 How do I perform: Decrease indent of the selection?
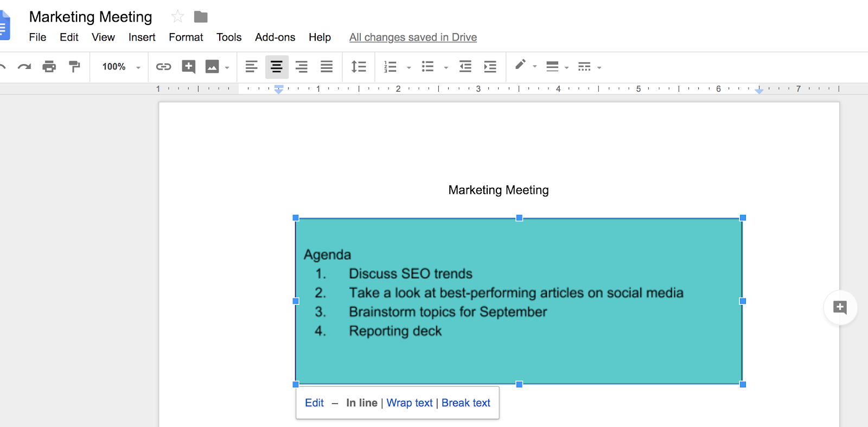465,67
